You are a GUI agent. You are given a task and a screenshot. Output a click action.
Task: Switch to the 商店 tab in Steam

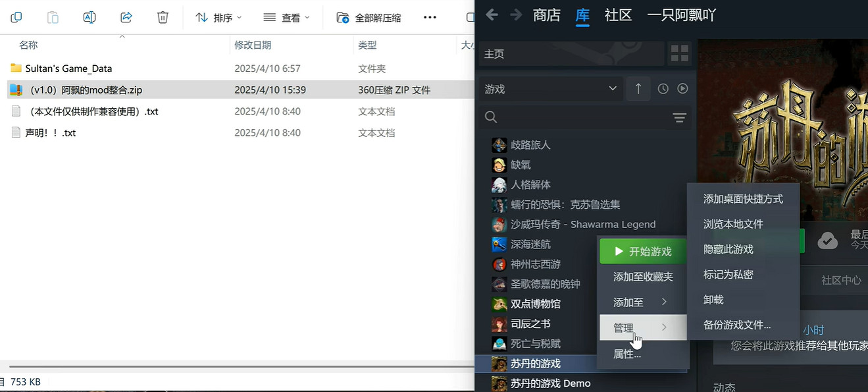click(546, 15)
